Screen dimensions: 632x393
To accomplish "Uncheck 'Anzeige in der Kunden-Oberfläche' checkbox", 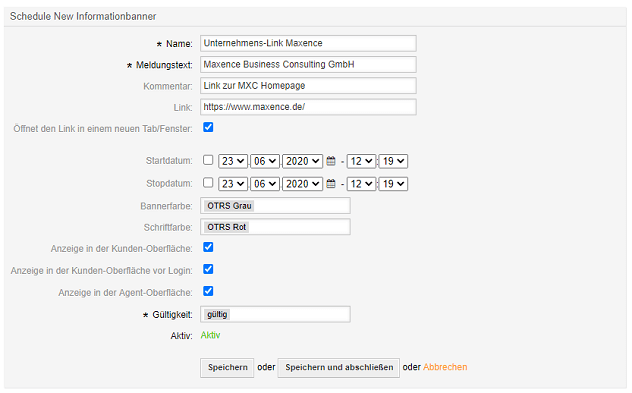I will tap(208, 247).
